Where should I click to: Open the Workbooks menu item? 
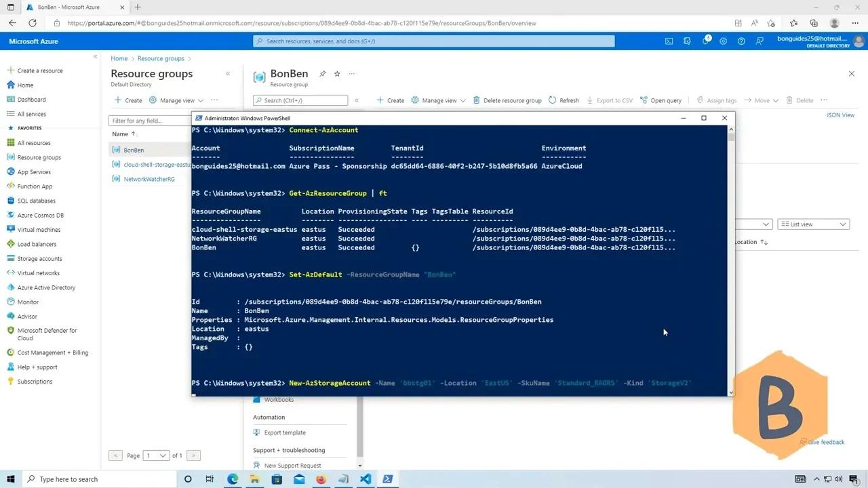pyautogui.click(x=279, y=400)
